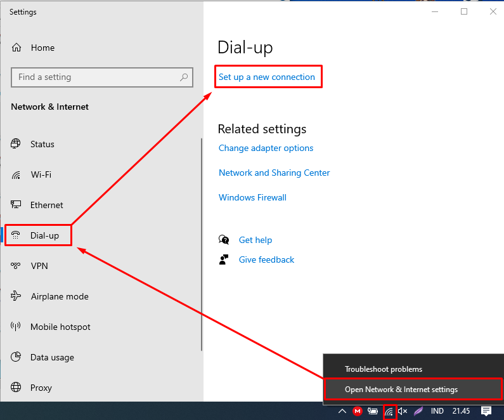Click the IND language indicator
The height and width of the screenshot is (420, 504).
pyautogui.click(x=437, y=411)
